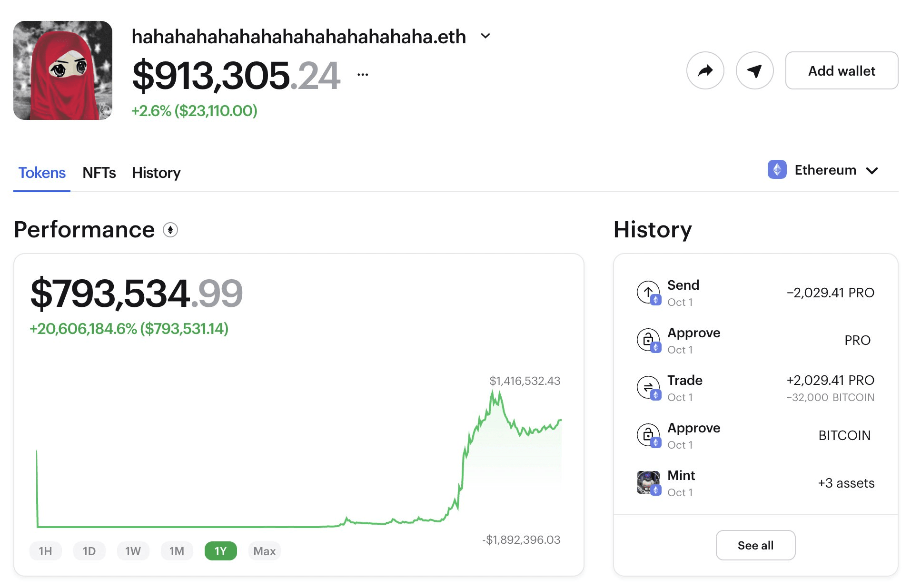Click the performance value $793,534.99

(137, 293)
